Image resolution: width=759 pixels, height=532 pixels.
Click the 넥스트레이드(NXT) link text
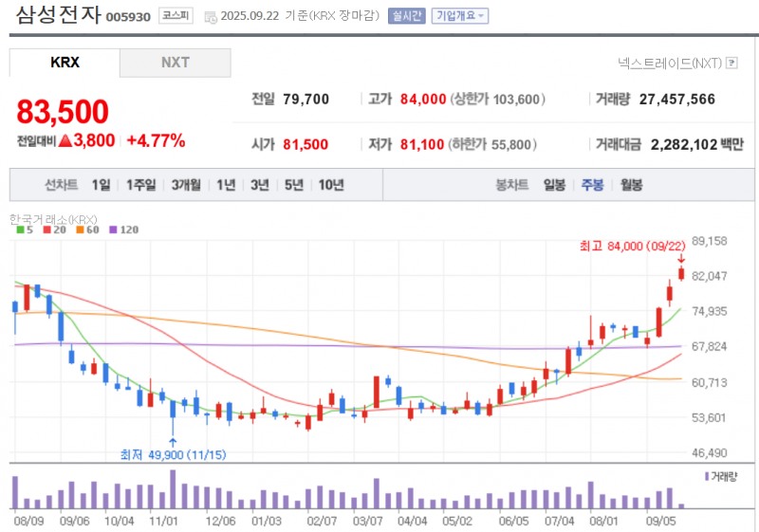coord(670,63)
